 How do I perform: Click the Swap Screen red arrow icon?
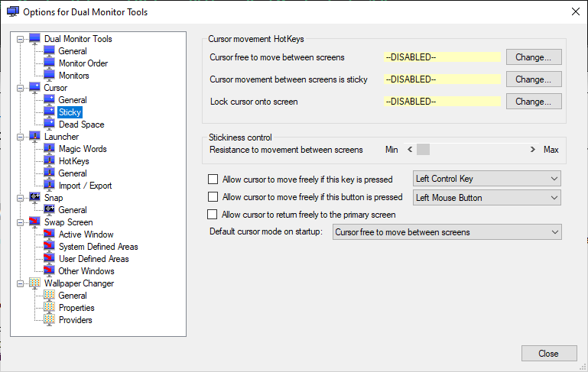tap(34, 222)
